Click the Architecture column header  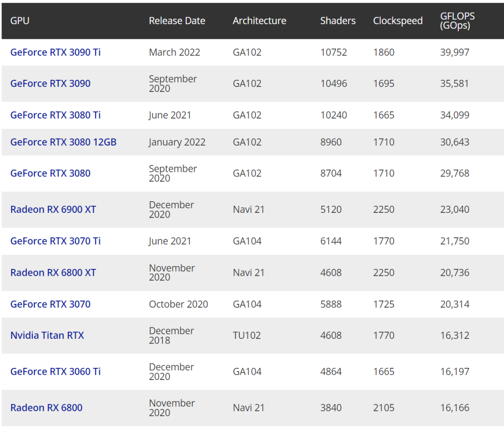tap(259, 21)
